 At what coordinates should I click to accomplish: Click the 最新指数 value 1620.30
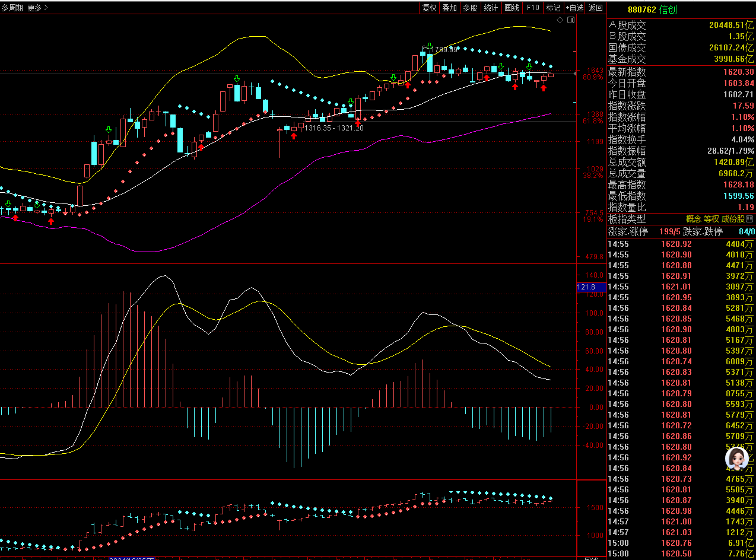pyautogui.click(x=739, y=72)
